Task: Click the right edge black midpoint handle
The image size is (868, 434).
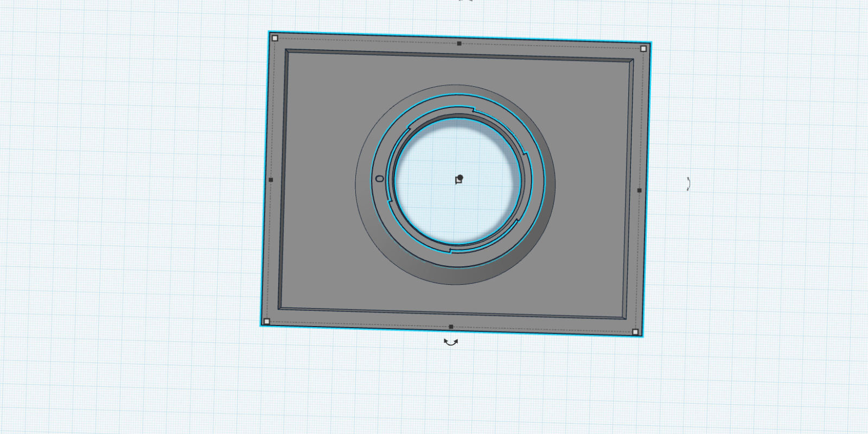Action: pyautogui.click(x=639, y=190)
